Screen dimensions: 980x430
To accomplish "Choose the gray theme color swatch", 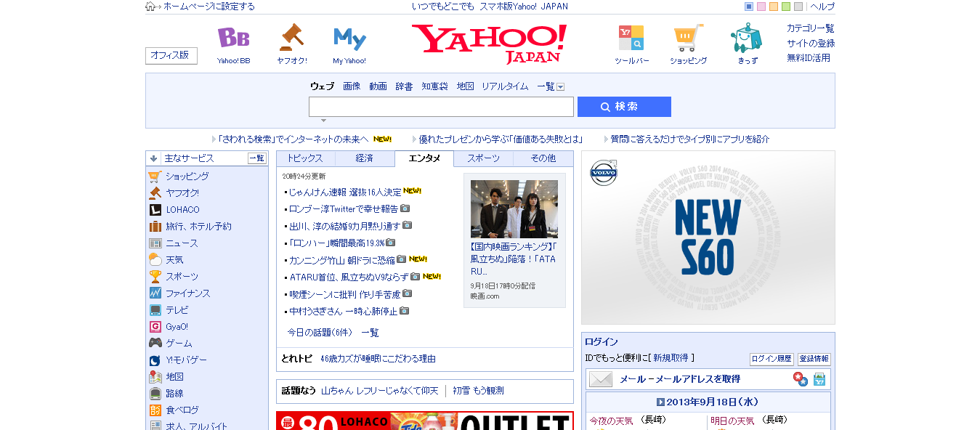I will 798,7.
